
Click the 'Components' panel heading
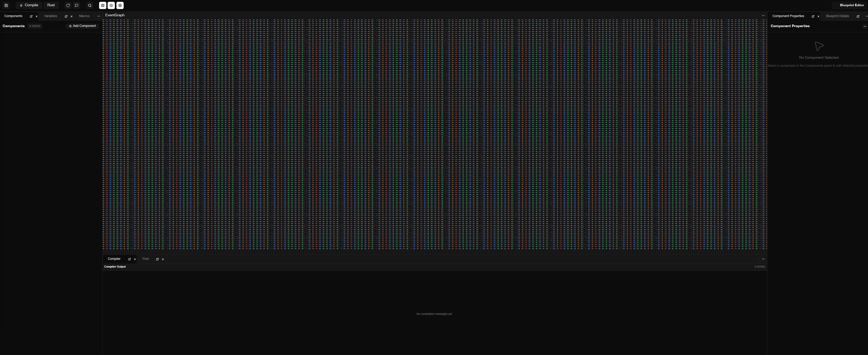pos(13,26)
